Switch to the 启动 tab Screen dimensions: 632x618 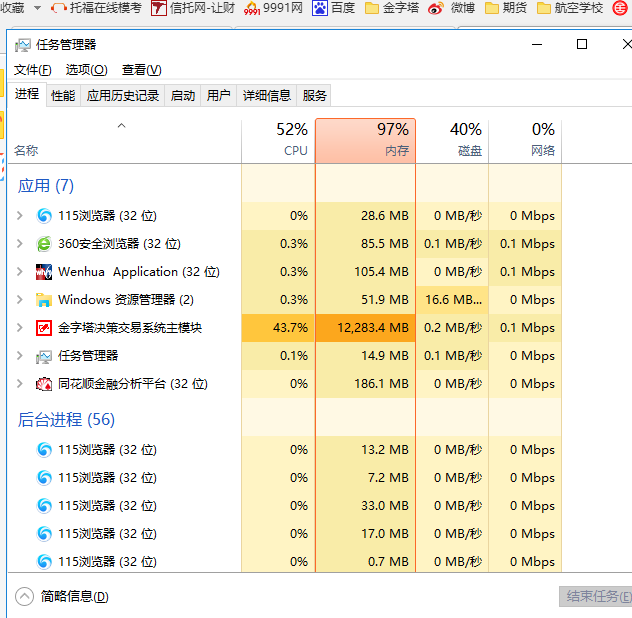(183, 96)
